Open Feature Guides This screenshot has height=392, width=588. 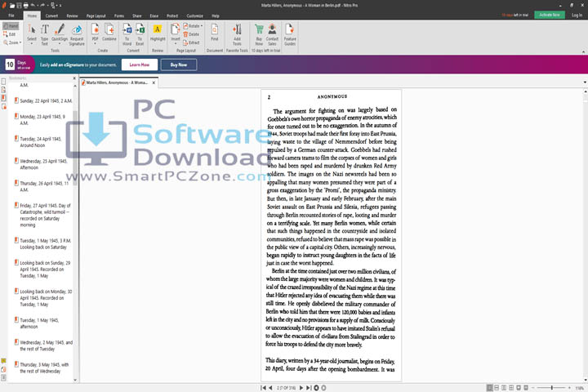[x=290, y=34]
